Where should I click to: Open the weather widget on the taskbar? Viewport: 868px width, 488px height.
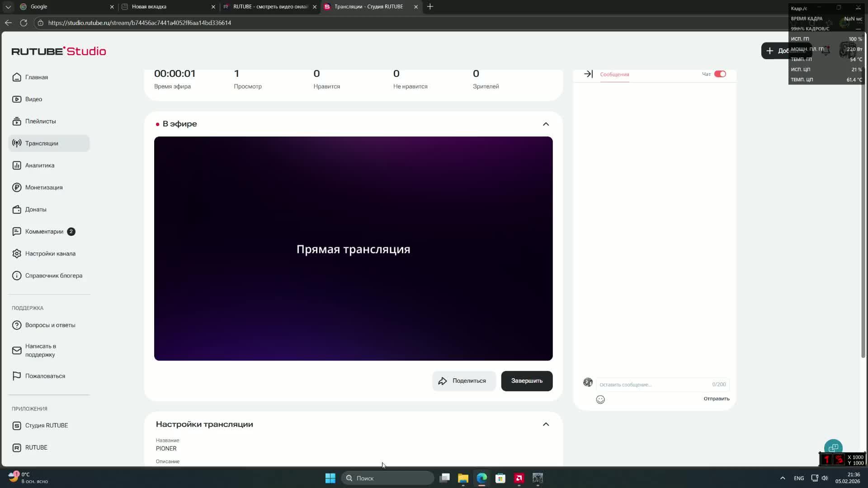tap(28, 478)
